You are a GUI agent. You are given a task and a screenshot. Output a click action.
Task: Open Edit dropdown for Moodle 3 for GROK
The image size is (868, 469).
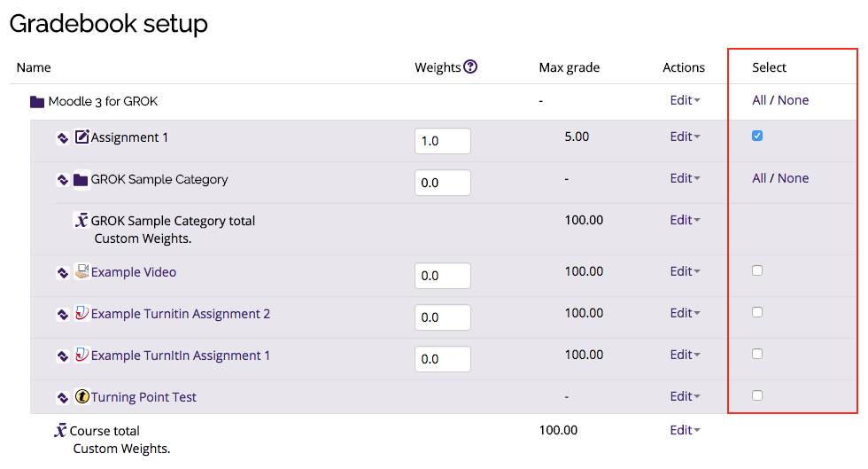pyautogui.click(x=685, y=100)
